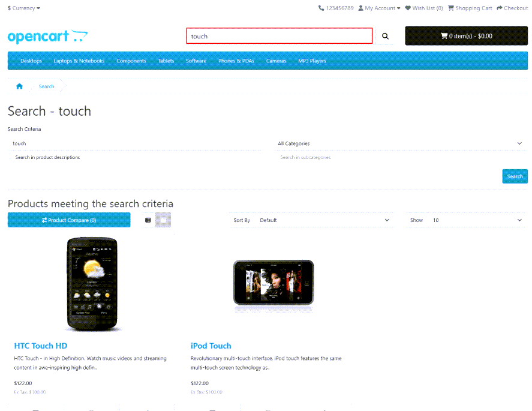Image resolution: width=532 pixels, height=411 pixels.
Task: Expand the All Categories dropdown
Action: [x=401, y=143]
